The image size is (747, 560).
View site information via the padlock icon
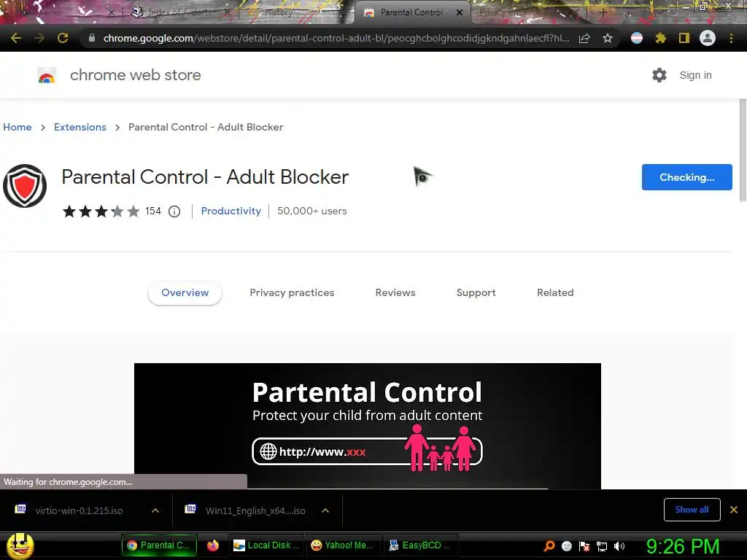(x=92, y=38)
